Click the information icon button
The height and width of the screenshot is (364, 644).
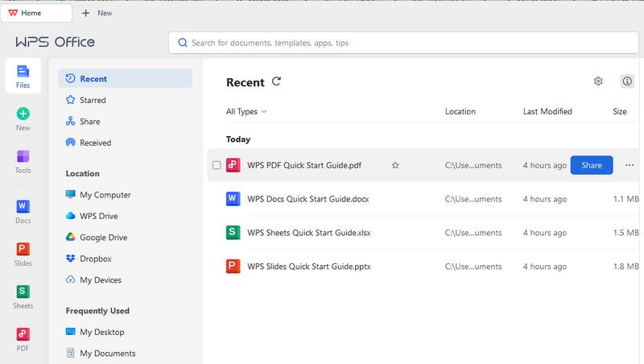tap(627, 81)
